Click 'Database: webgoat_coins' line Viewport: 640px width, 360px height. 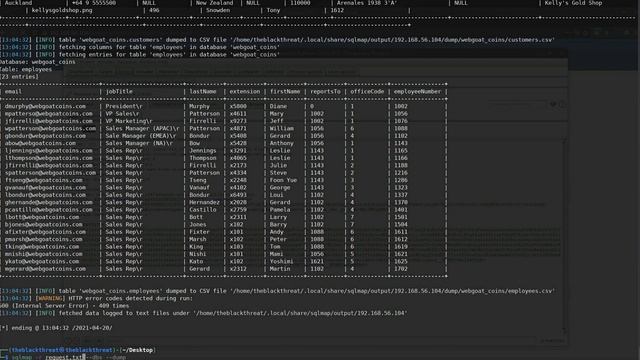(x=38, y=62)
